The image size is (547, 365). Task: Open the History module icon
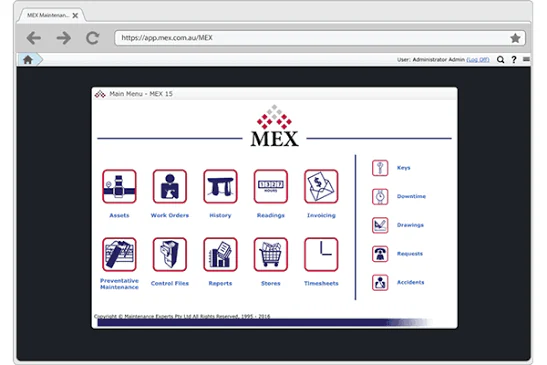click(x=220, y=186)
